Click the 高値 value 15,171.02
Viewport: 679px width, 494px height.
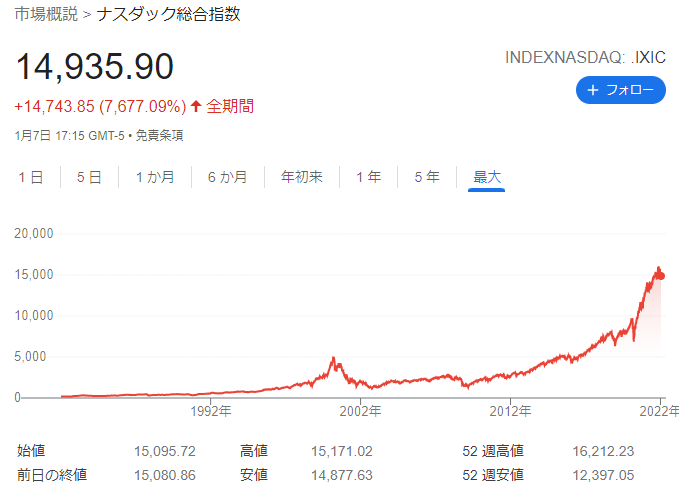(342, 451)
